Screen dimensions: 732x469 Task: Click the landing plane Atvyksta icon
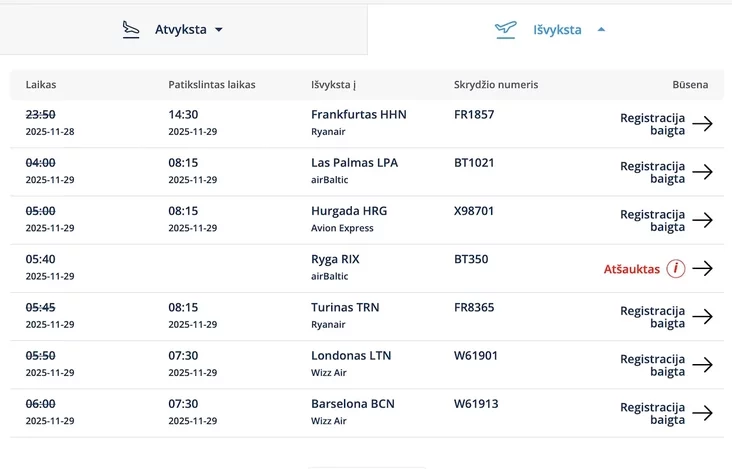coord(131,29)
